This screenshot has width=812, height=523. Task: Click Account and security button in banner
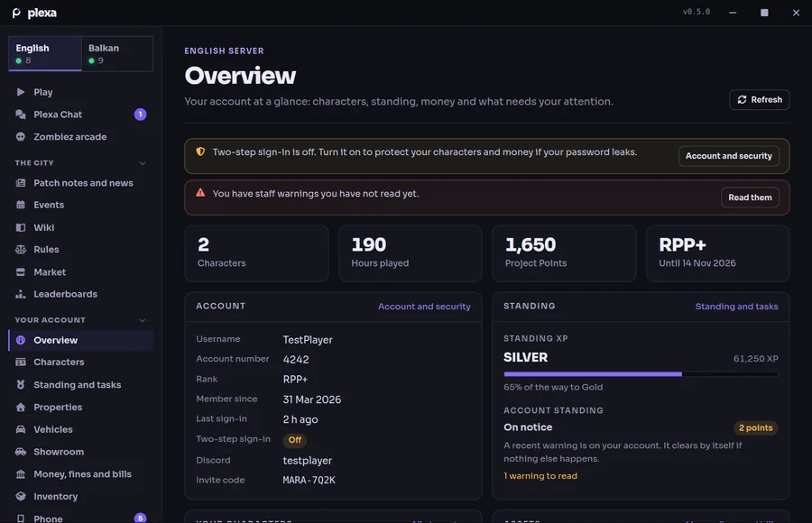(x=729, y=156)
